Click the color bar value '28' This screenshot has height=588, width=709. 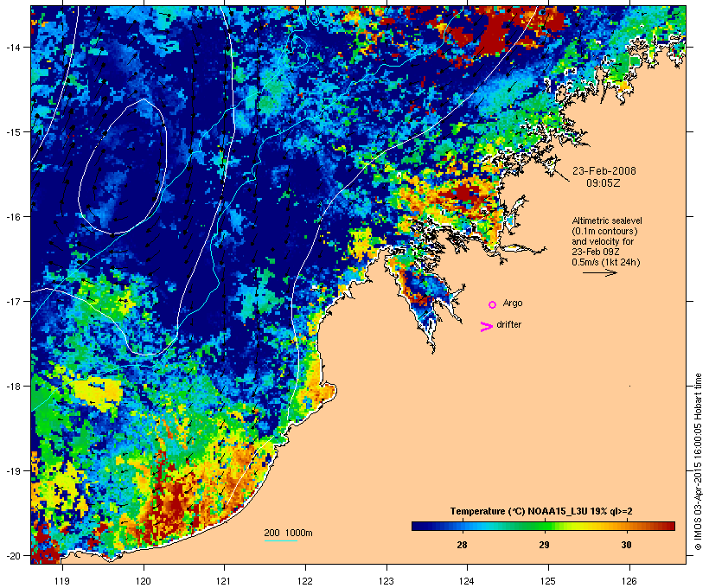[462, 545]
